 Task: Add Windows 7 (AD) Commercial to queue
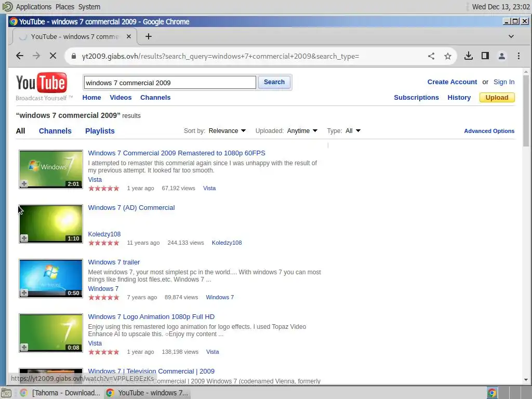24,238
